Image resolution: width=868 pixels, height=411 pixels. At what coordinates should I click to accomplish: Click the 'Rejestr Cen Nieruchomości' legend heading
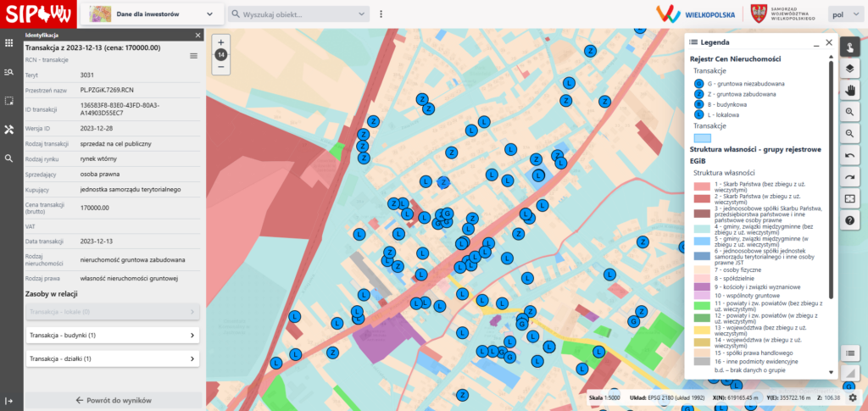(735, 58)
